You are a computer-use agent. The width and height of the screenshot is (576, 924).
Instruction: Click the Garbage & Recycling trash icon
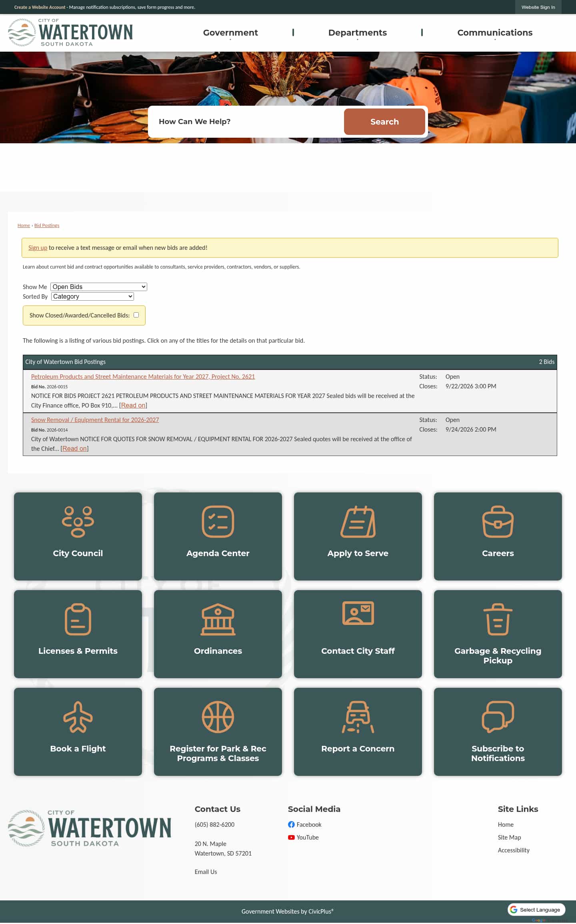498,619
